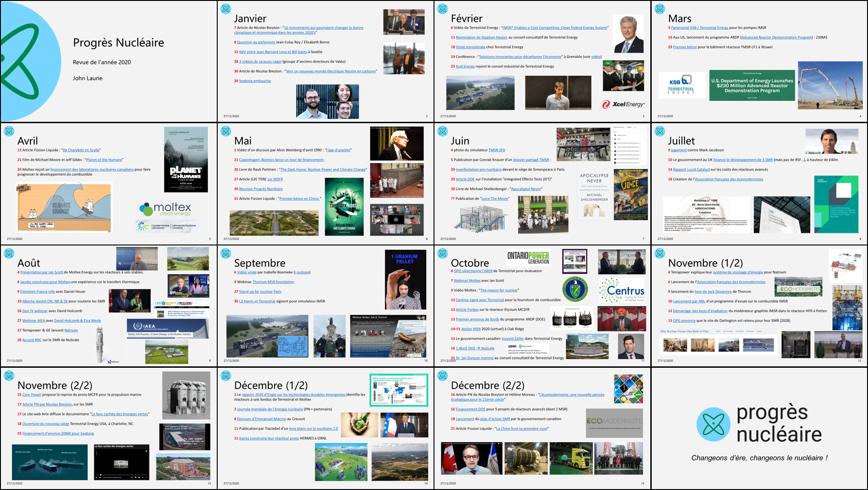868x490 pixels.
Task: Click the Moltex clean energy logo
Action: click(x=166, y=209)
